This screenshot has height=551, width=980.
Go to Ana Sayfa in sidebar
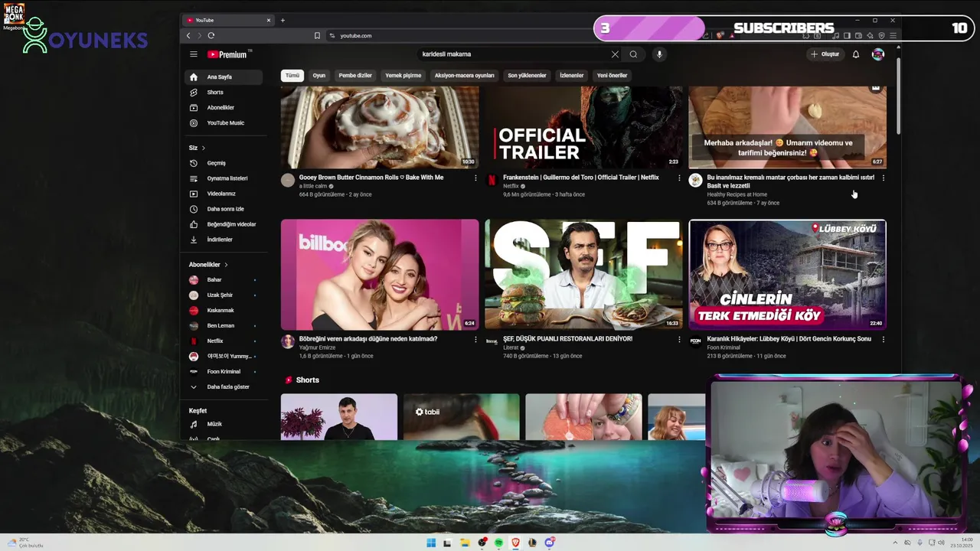[223, 77]
